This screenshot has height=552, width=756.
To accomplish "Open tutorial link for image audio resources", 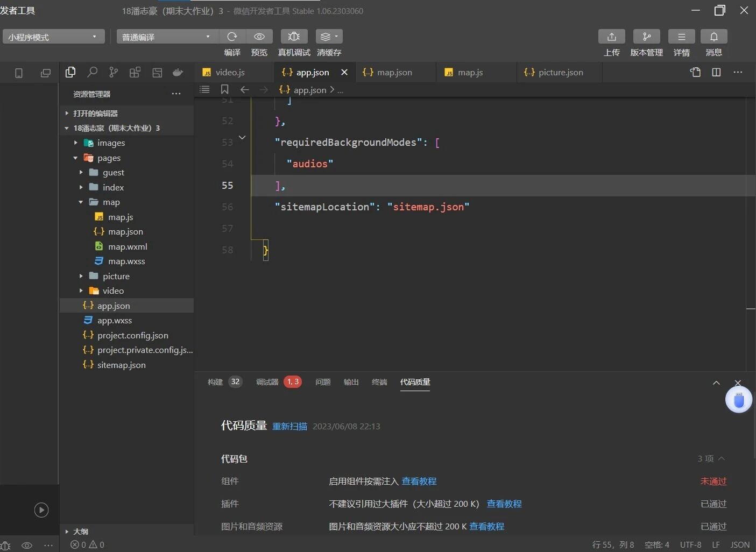I will pos(486,527).
